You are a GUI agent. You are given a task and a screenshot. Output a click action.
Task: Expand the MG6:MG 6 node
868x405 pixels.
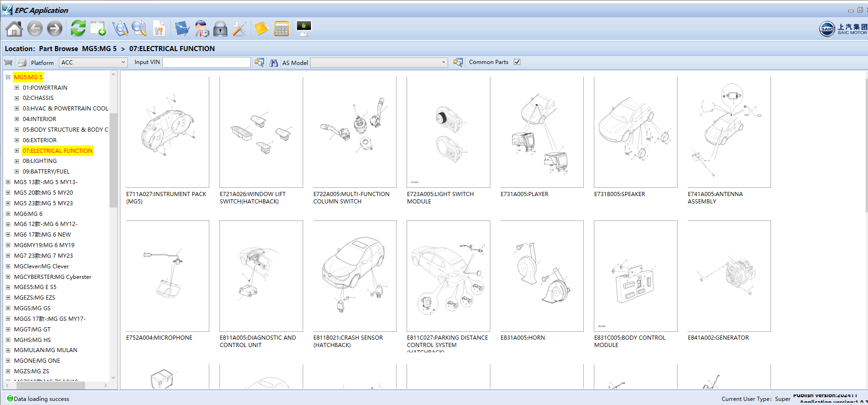click(8, 214)
